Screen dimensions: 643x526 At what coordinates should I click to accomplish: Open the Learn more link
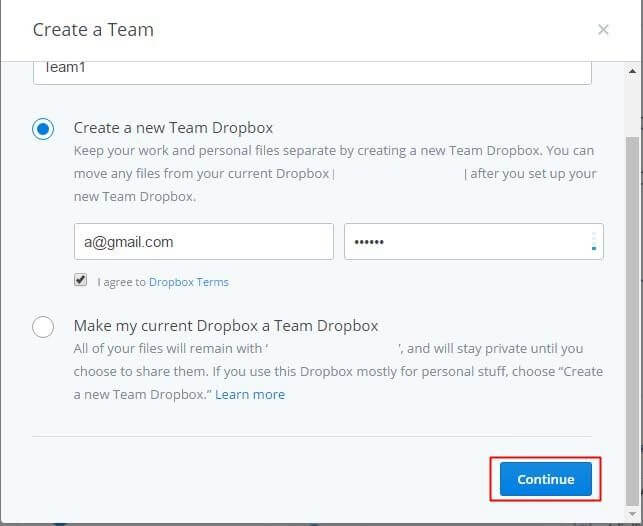pyautogui.click(x=250, y=394)
